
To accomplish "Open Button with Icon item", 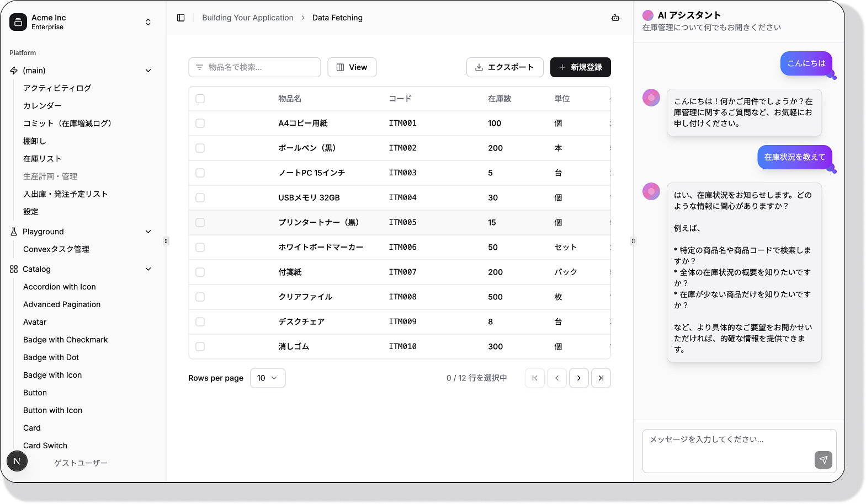I will coord(52,410).
